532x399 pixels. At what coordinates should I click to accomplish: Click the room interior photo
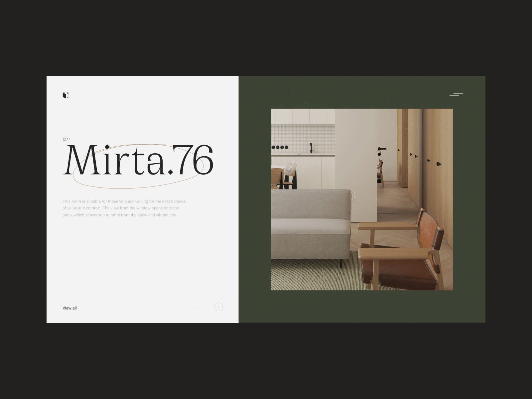(x=362, y=199)
